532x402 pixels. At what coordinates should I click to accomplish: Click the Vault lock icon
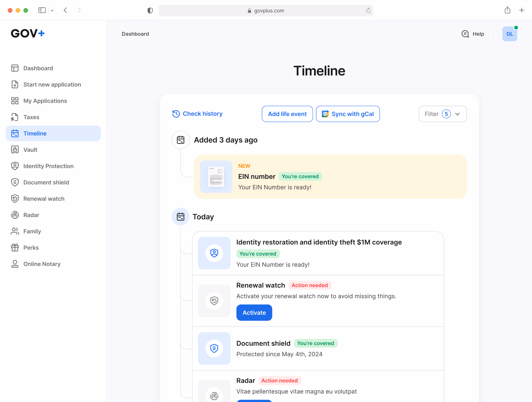15,150
